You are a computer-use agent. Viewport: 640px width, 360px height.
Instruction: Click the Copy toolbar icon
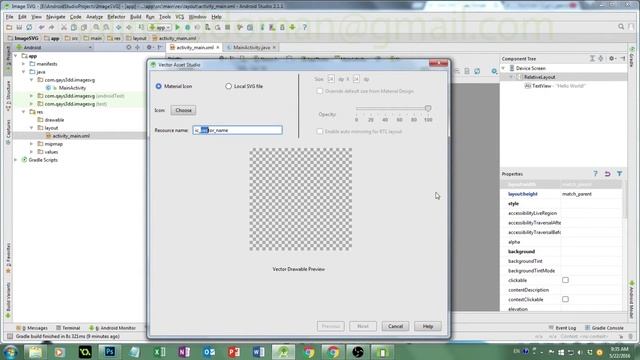tap(74, 27)
